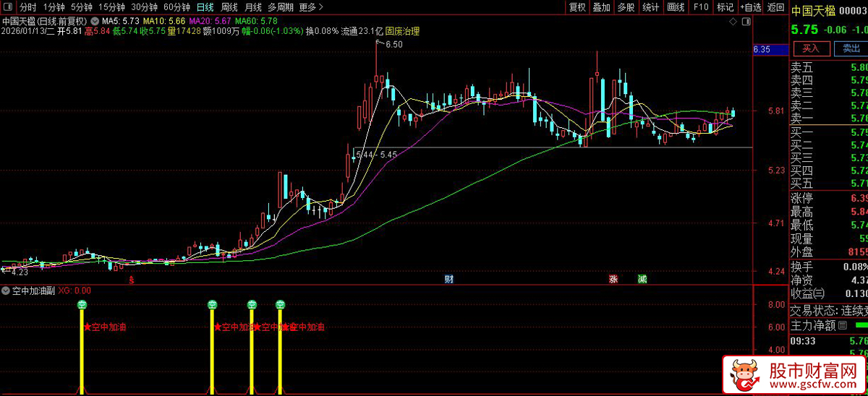Click the 换手 turnover row
This screenshot has width=868, height=396.
(828, 267)
